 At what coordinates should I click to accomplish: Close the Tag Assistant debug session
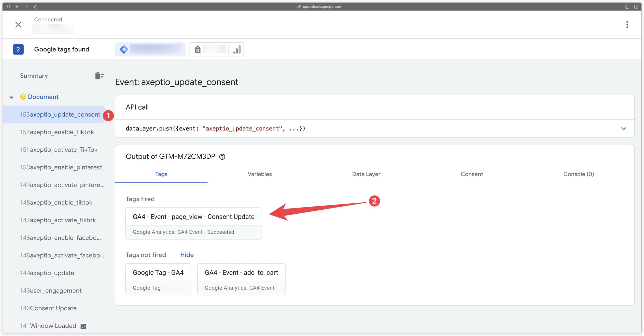coord(18,25)
